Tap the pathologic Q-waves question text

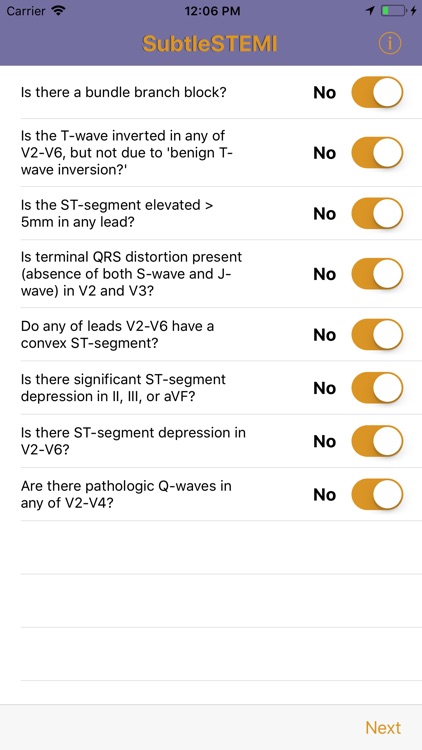click(126, 495)
